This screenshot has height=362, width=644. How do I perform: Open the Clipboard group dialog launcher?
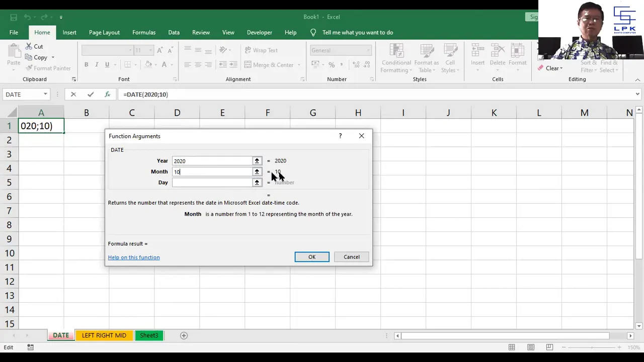[x=74, y=79]
